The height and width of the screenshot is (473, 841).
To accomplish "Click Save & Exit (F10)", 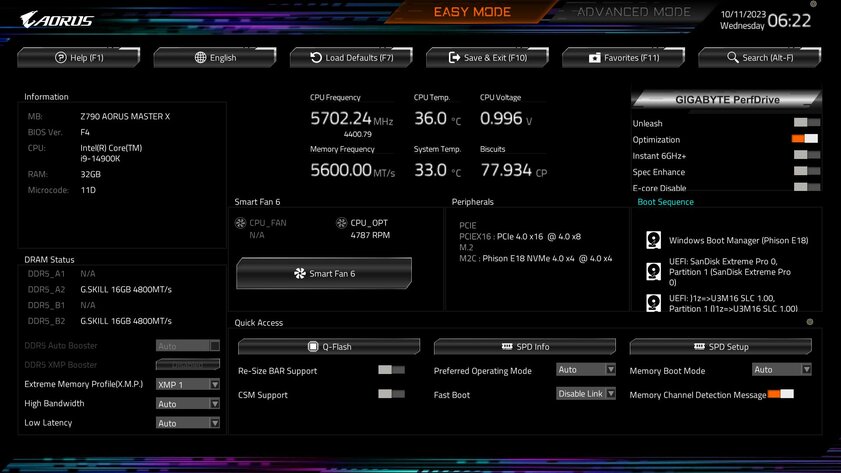I will 488,57.
